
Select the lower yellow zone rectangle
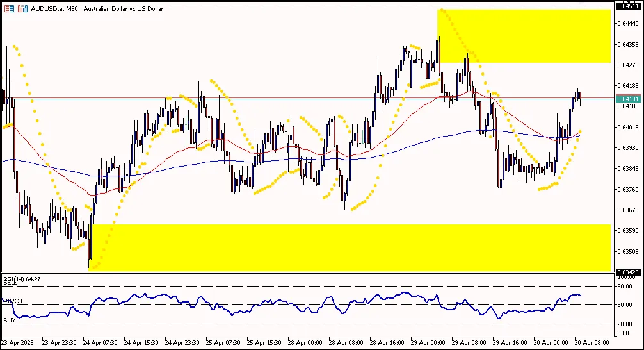coord(350,247)
